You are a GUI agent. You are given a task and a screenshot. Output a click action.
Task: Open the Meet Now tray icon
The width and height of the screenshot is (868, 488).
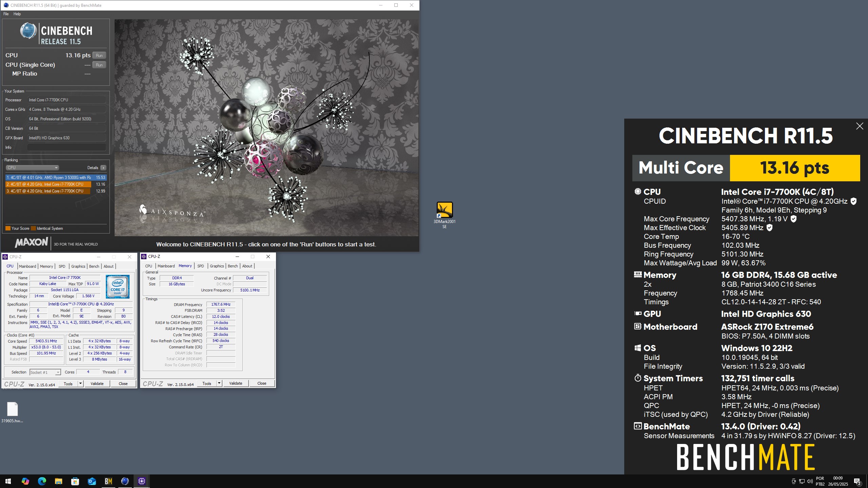(x=793, y=481)
